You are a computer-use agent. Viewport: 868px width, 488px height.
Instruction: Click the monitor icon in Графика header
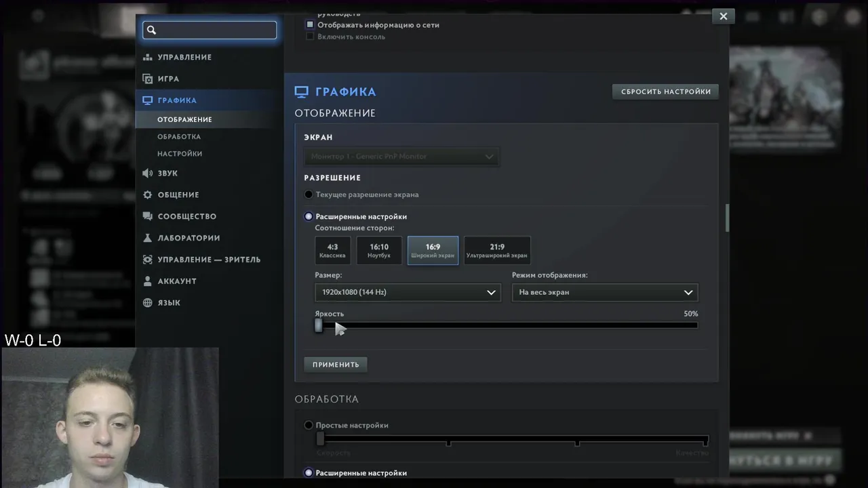302,91
